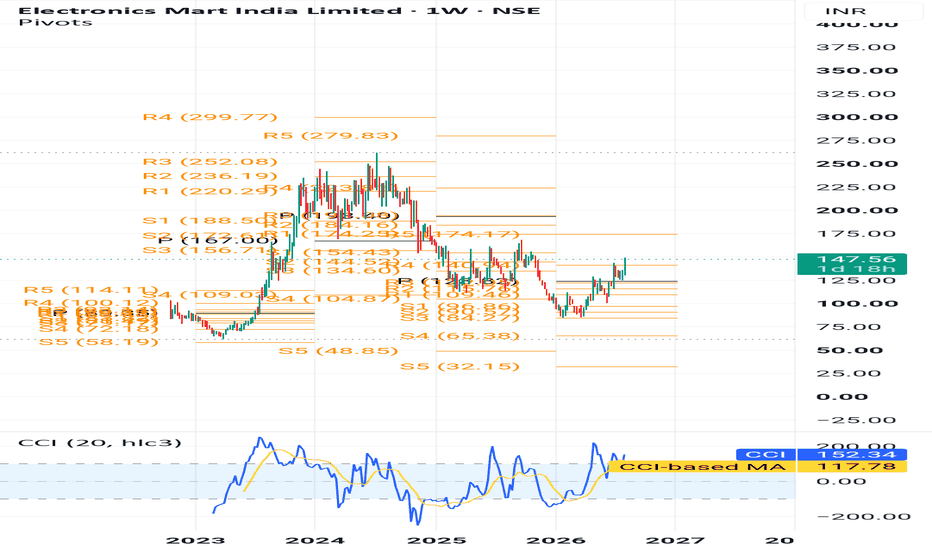Click 275.00 on the price axis

point(856,141)
